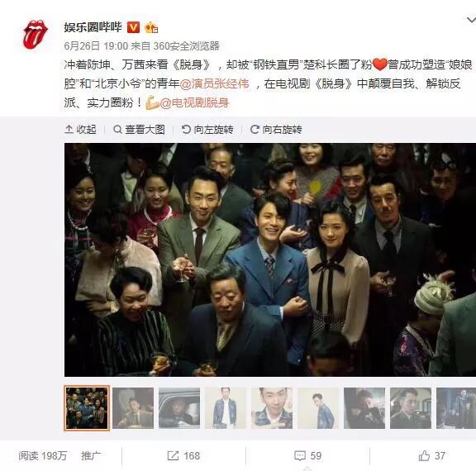Select the fifth thumbnail of close-up smiling man
Screen dimensions: 476x471
[x=272, y=408]
